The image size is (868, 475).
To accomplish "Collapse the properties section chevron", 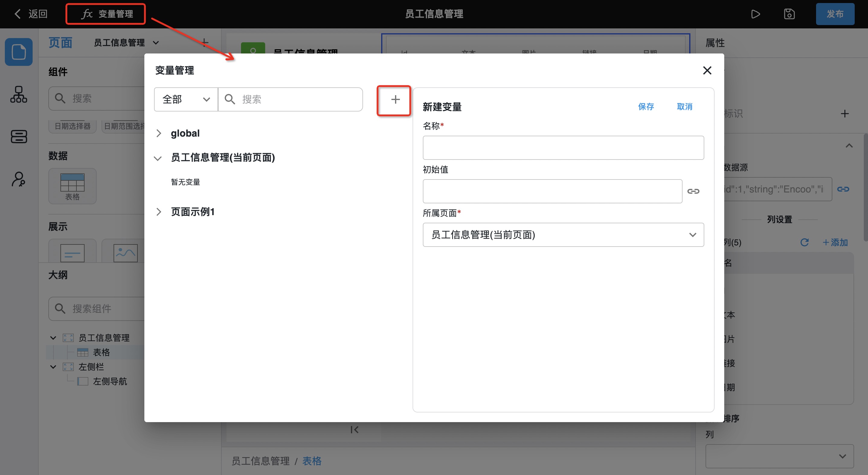I will click(849, 146).
